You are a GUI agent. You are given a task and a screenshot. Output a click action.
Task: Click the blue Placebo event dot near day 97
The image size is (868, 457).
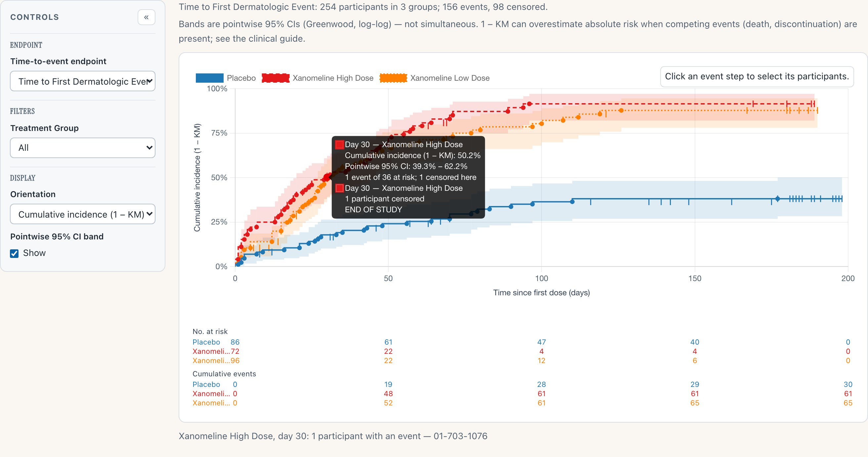pyautogui.click(x=532, y=204)
